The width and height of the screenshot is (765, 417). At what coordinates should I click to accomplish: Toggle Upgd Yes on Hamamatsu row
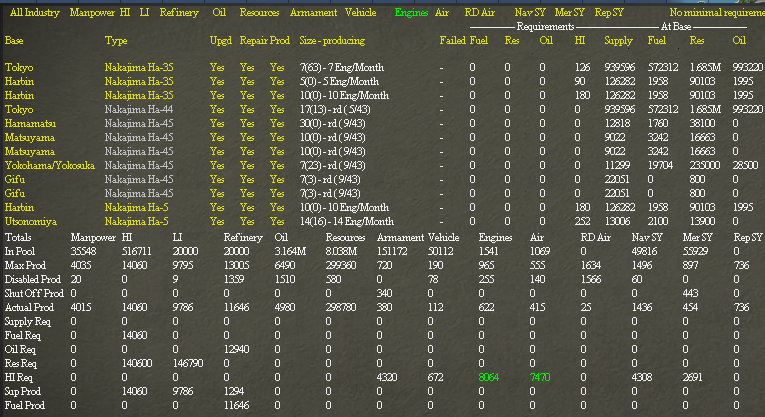217,123
